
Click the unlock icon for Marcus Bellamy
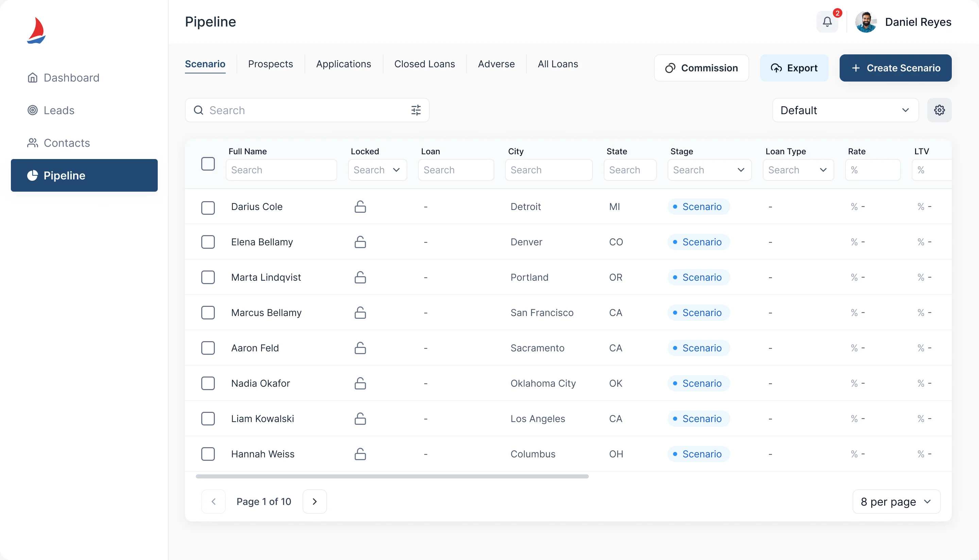click(360, 313)
